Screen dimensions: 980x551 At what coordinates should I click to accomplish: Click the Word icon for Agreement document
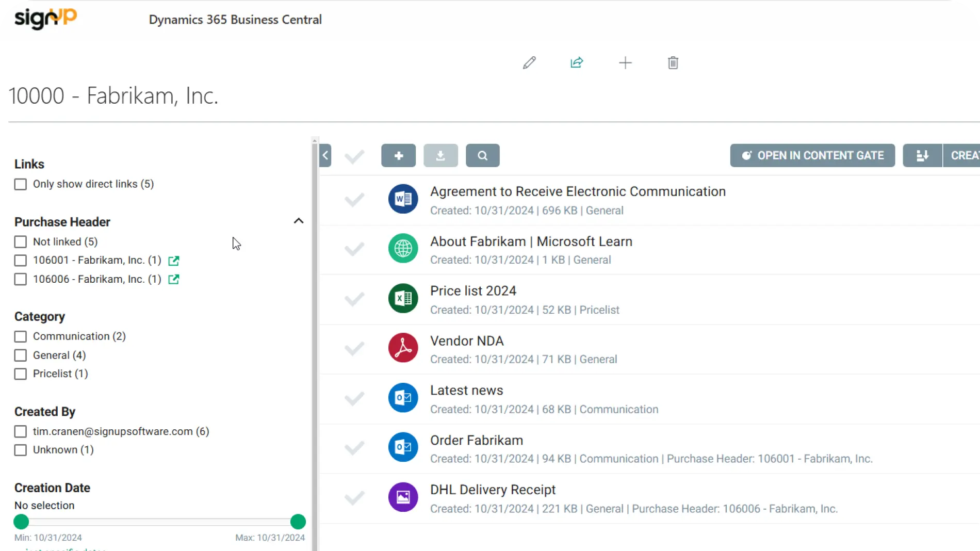click(x=403, y=199)
